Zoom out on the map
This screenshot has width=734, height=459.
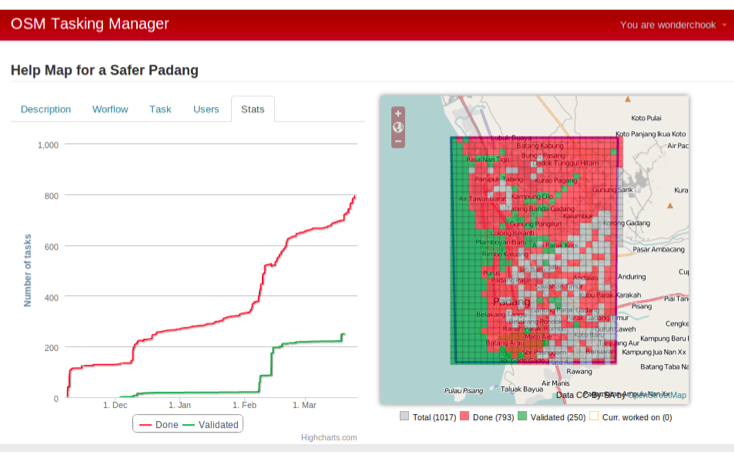[398, 141]
